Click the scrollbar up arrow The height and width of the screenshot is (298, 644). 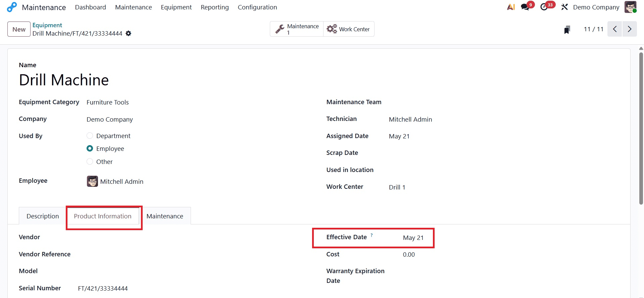tap(641, 48)
